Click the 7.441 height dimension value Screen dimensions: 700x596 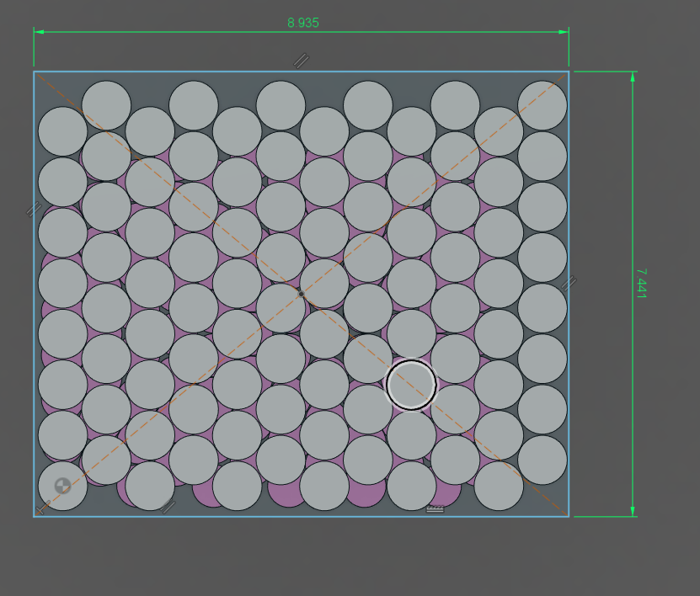pyautogui.click(x=641, y=284)
